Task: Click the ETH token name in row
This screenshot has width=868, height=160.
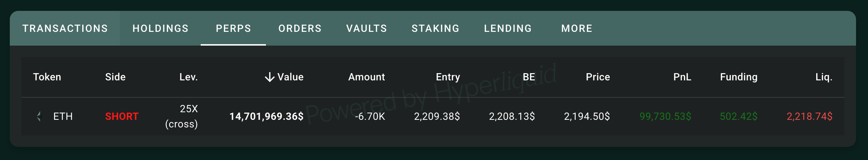Action: (63, 117)
